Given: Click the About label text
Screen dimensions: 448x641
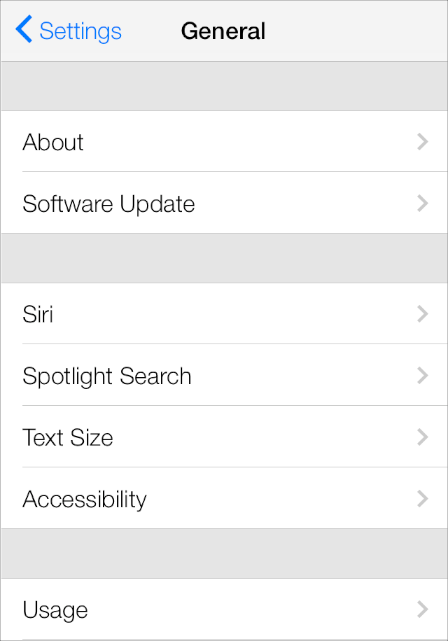Looking at the screenshot, I should tap(53, 142).
